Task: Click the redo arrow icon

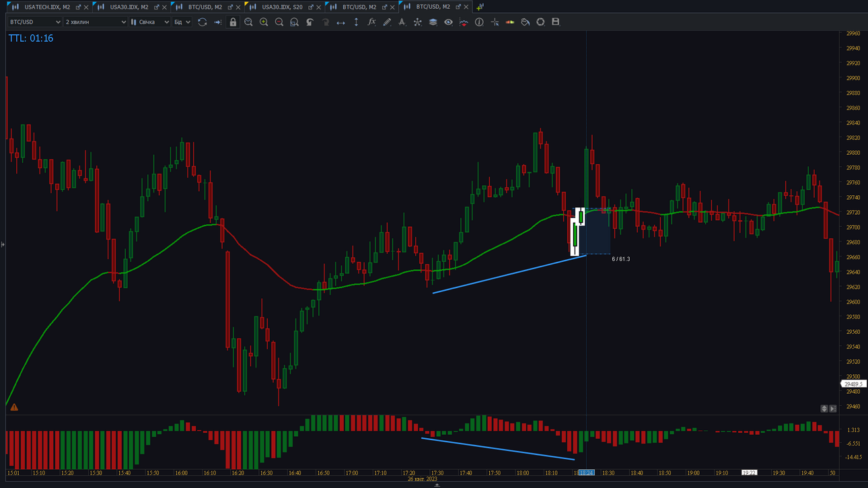Action: pos(325,22)
